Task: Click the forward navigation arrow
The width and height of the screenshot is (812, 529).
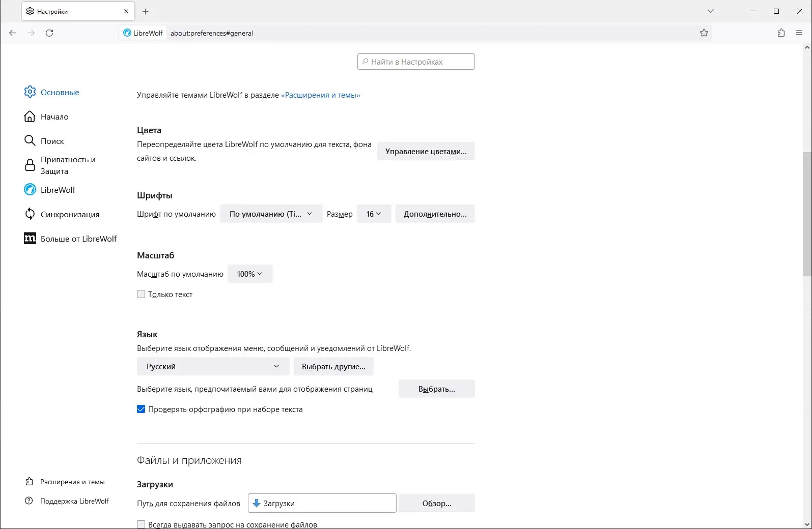Action: click(31, 33)
